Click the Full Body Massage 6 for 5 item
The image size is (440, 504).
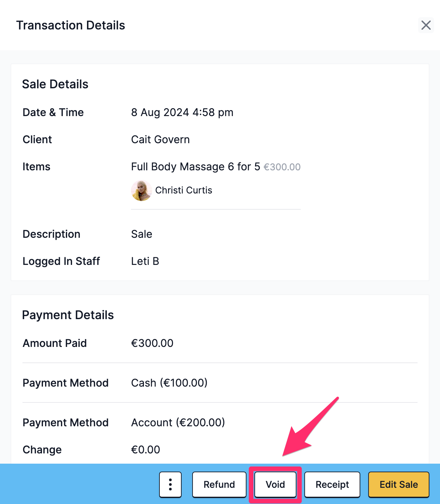(196, 167)
